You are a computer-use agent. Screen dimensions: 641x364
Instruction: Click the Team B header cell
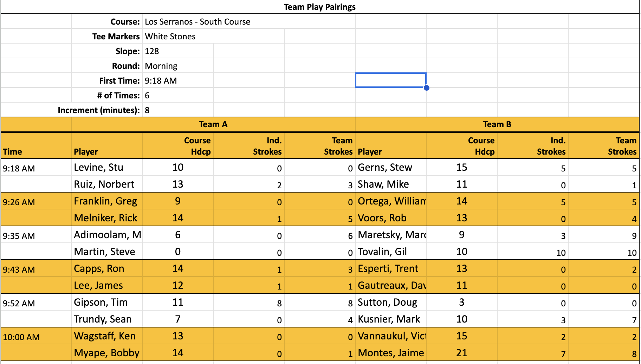point(497,124)
